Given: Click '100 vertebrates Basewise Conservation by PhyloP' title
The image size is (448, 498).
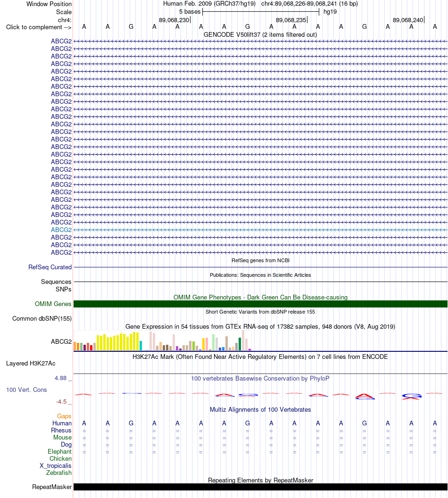Looking at the screenshot, I should click(260, 379).
